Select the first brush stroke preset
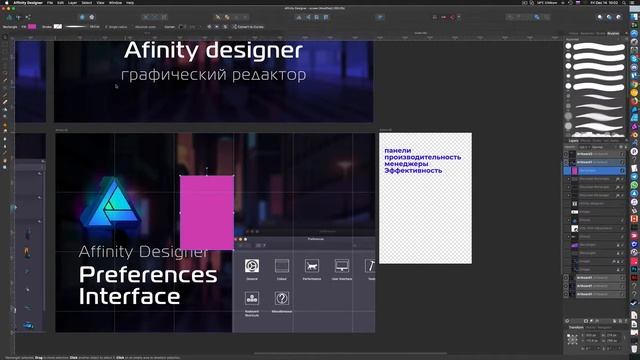The width and height of the screenshot is (640, 360). tap(598, 47)
